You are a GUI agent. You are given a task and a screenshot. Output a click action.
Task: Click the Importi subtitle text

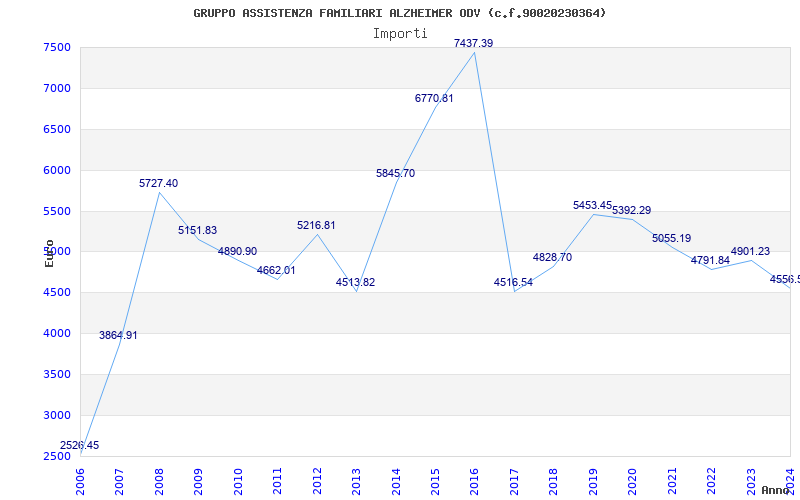tap(400, 33)
